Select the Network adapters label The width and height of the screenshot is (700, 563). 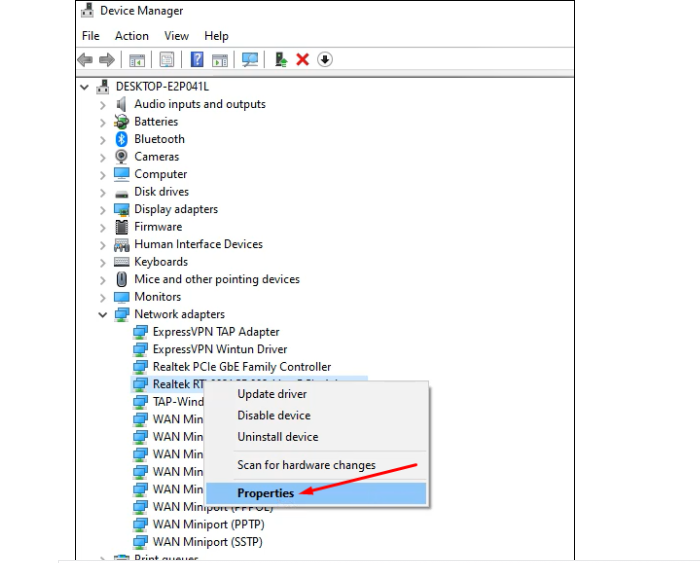[179, 314]
